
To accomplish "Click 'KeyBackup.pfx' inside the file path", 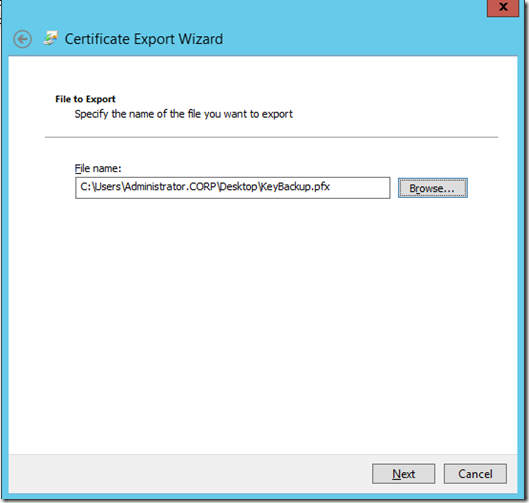I will (295, 187).
